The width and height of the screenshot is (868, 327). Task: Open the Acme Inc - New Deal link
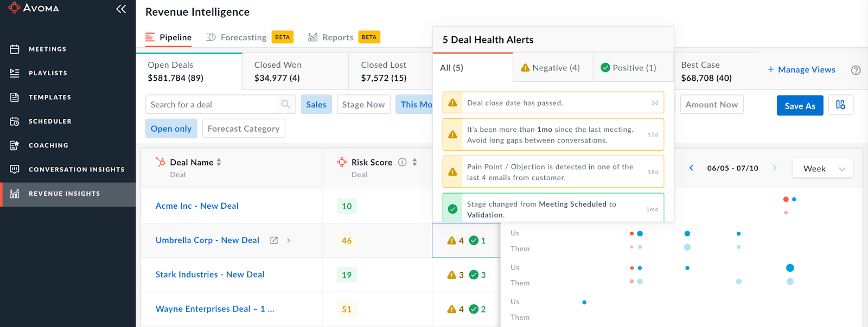tap(197, 206)
